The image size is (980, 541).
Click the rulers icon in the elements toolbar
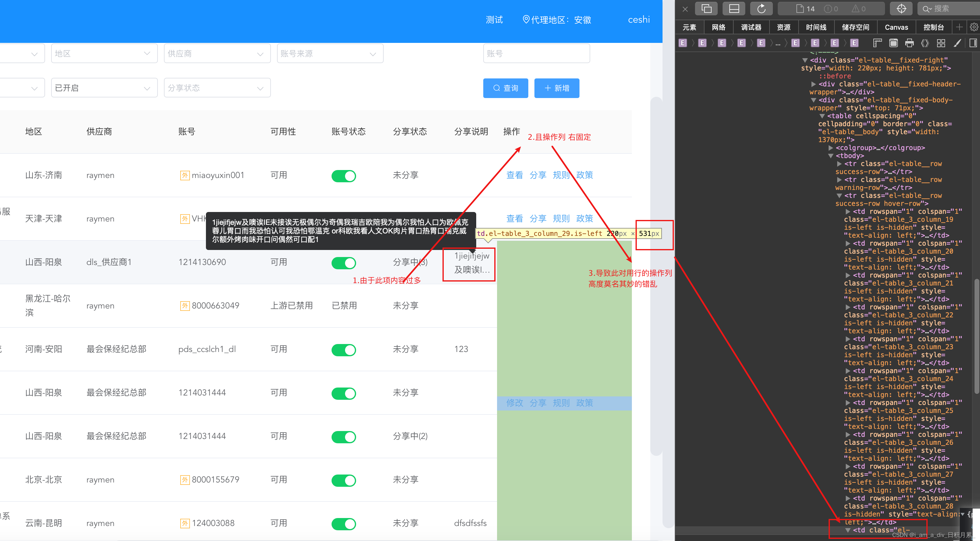[877, 43]
